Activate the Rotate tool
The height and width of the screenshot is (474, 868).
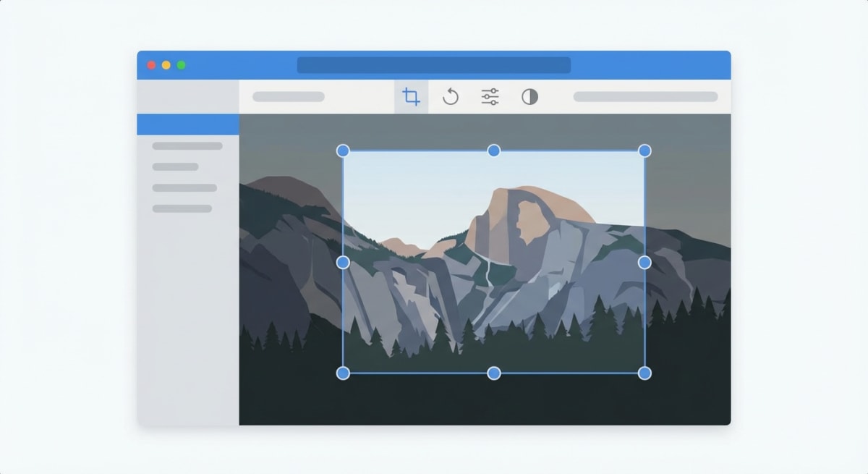click(x=450, y=97)
